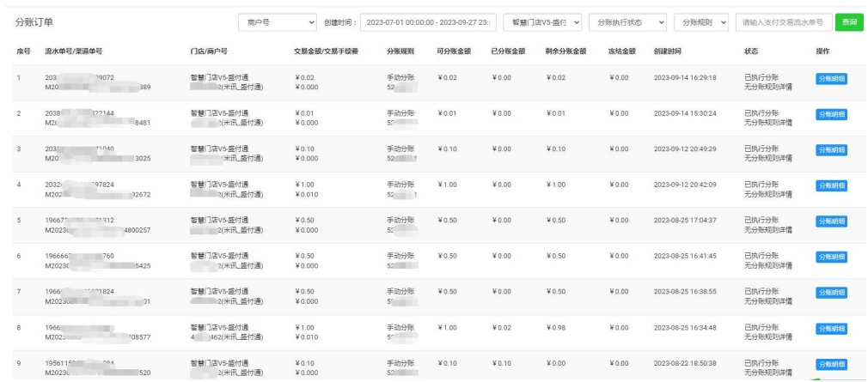Screen dimensions: 868x382
Task: Click 智慧门店V5-盛付通 store name in row 4
Action: pyautogui.click(x=219, y=185)
